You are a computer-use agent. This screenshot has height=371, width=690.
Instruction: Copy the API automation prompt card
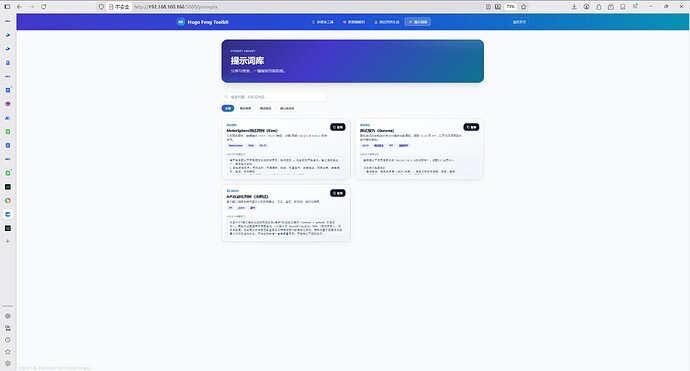(338, 193)
